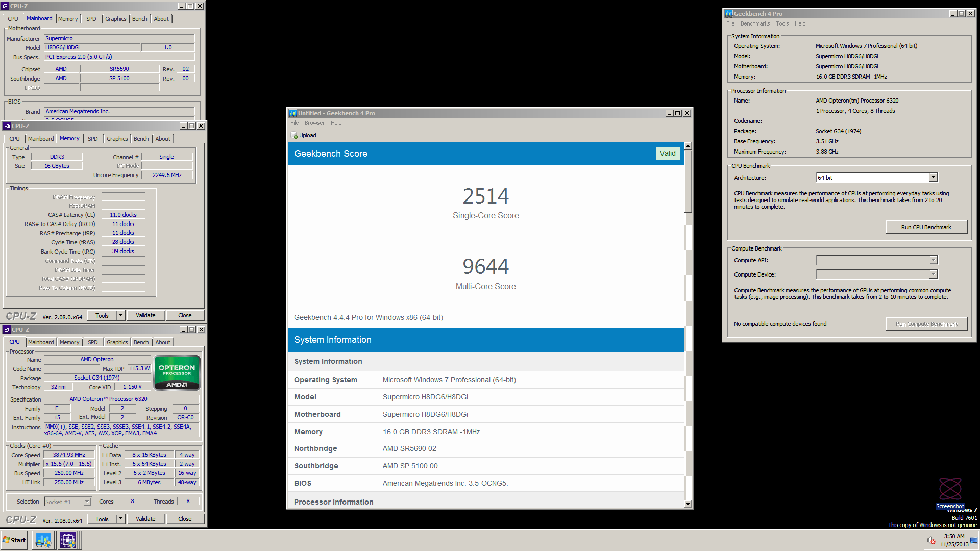Click Geekbench results scrollbar up arrow
The height and width of the screenshot is (551, 980).
688,146
